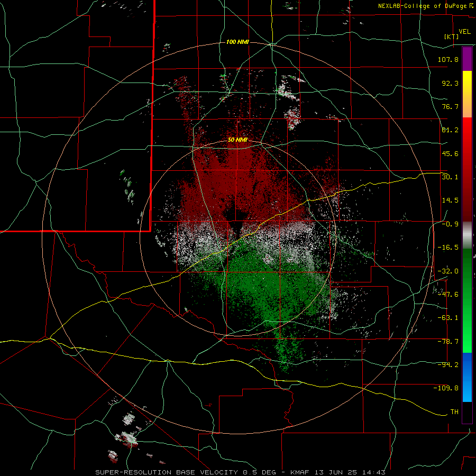Screen dimensions: 476x476
Task: Click the 61.2 velocity scale value
Action: pyautogui.click(x=450, y=130)
